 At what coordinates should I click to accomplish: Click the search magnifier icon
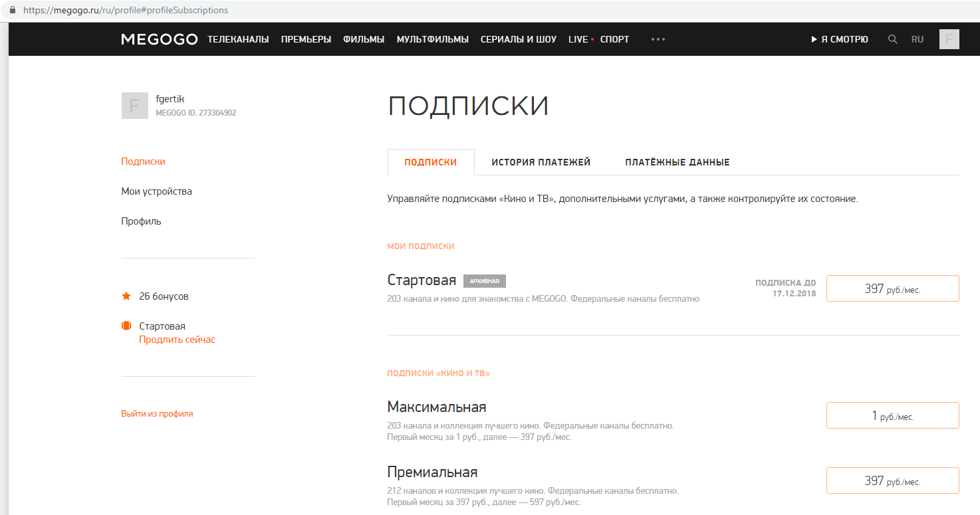click(893, 39)
